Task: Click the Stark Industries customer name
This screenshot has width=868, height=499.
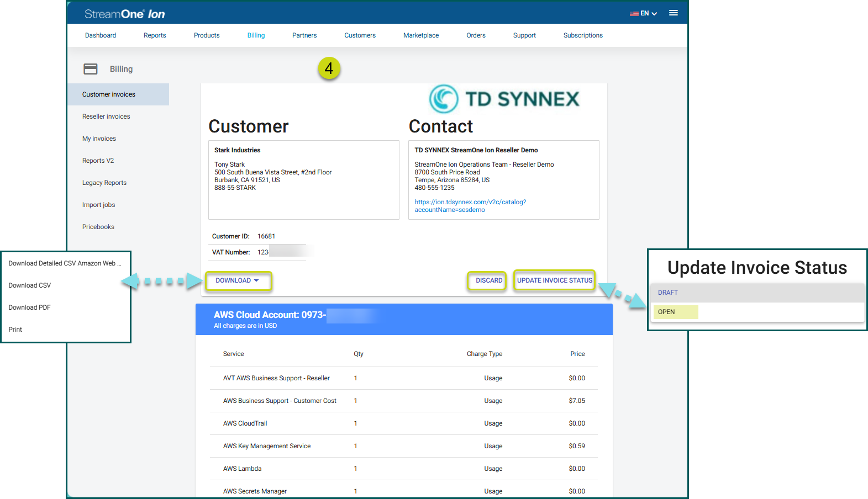Action: [x=237, y=150]
